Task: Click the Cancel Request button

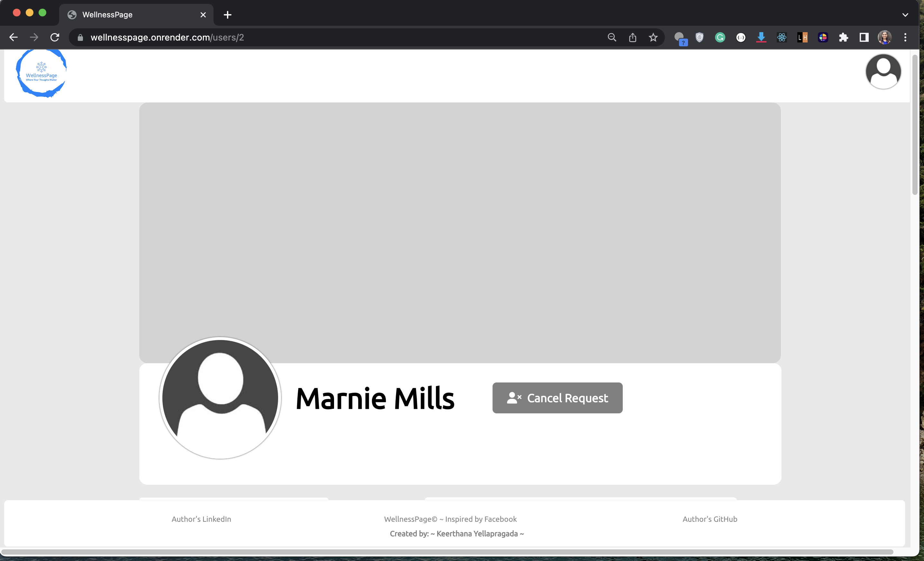Action: (x=557, y=398)
